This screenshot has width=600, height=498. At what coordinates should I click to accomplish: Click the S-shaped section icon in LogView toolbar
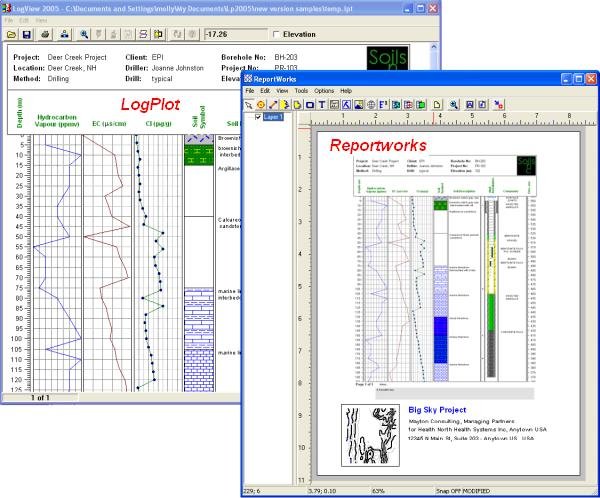(143, 34)
